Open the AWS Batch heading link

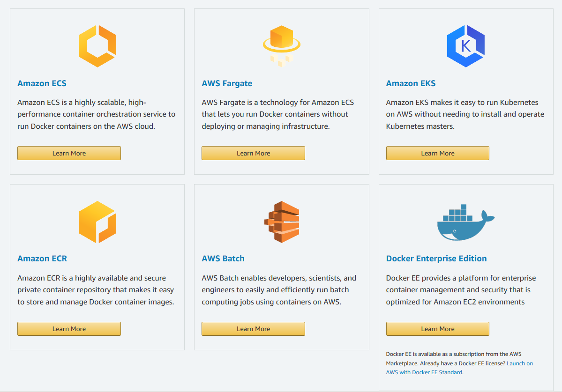223,259
